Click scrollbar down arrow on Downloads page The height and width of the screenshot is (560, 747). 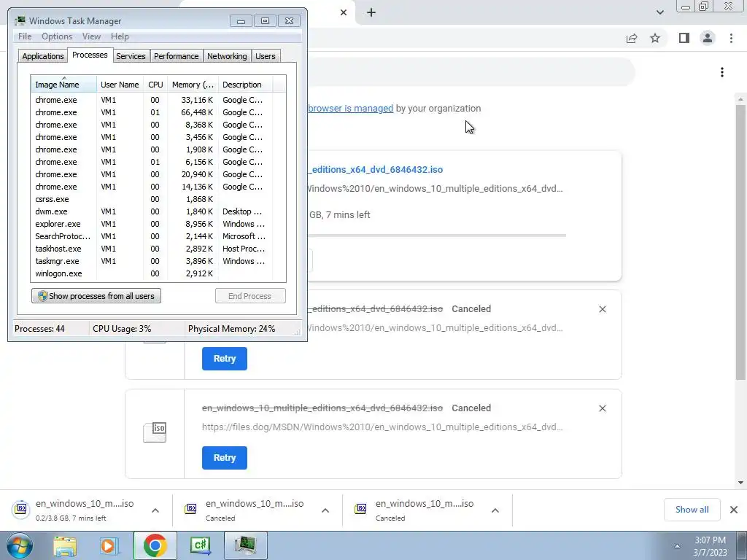click(740, 483)
